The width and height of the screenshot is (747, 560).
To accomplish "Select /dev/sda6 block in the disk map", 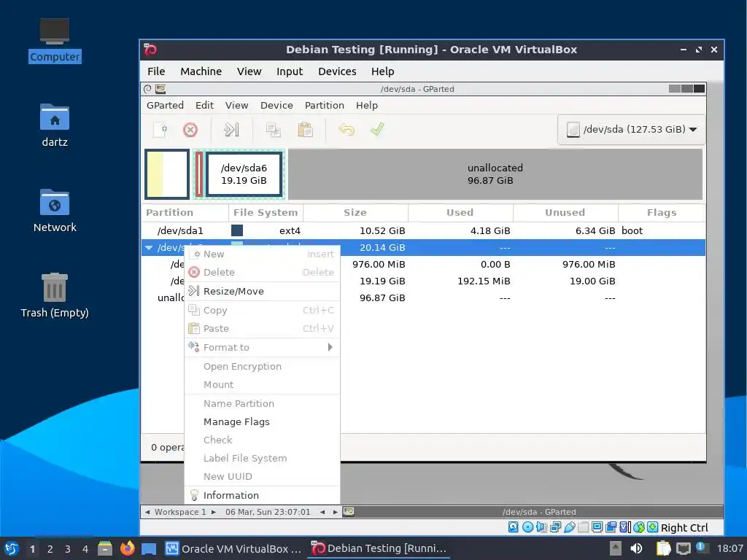I will click(244, 174).
